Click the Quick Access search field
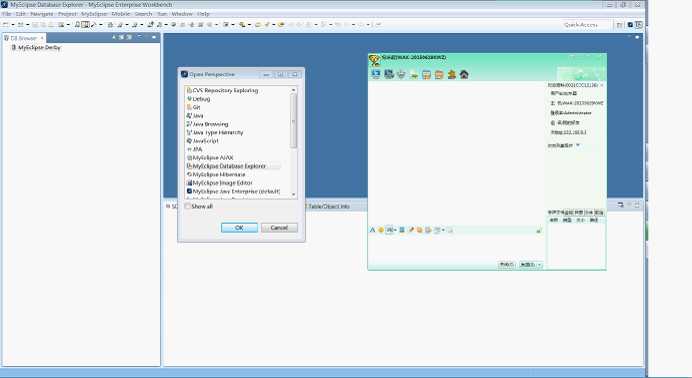Screen dimensions: 692x378 click(586, 25)
